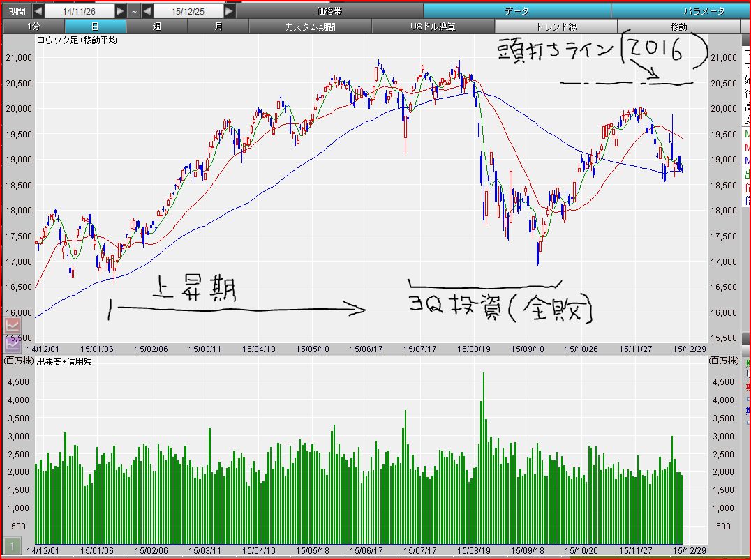Click the end date field 15/12/25
751x560 pixels.
188,11
